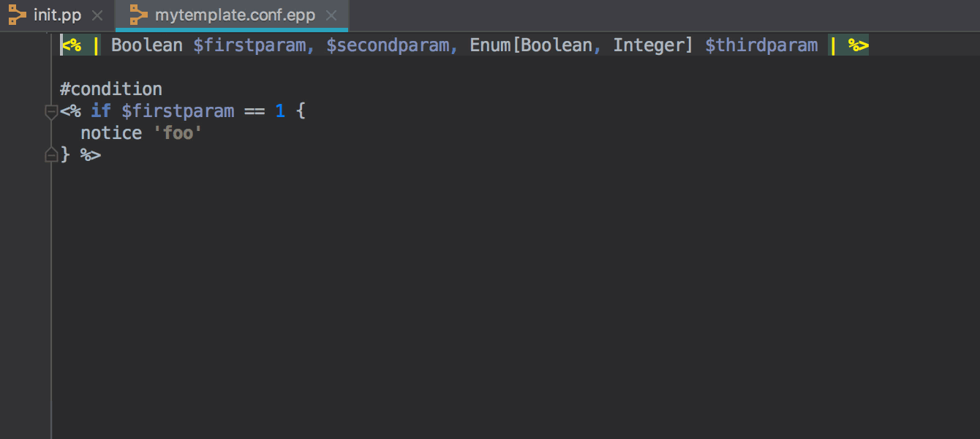980x439 pixels.
Task: Click the closing %> tag on first line
Action: pyautogui.click(x=858, y=45)
